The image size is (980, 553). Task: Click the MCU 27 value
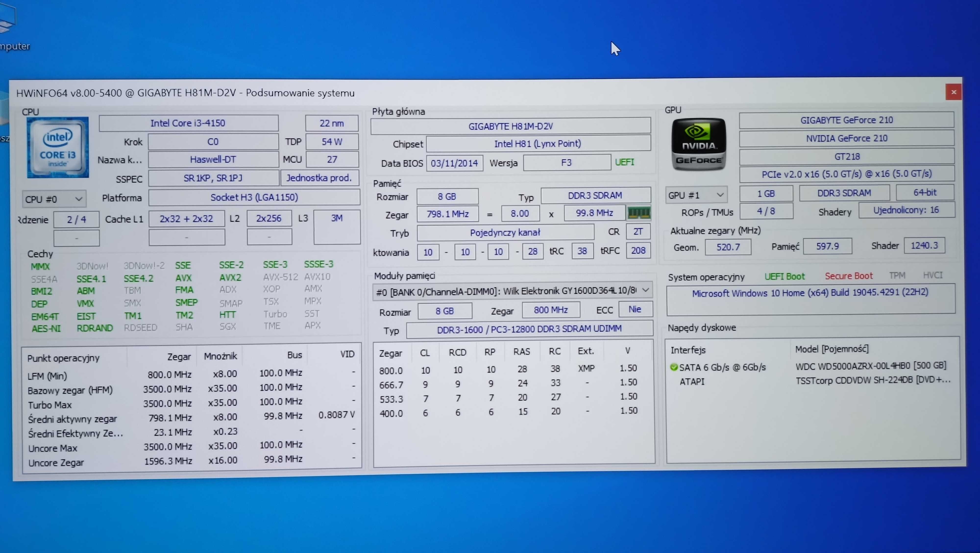pyautogui.click(x=332, y=160)
